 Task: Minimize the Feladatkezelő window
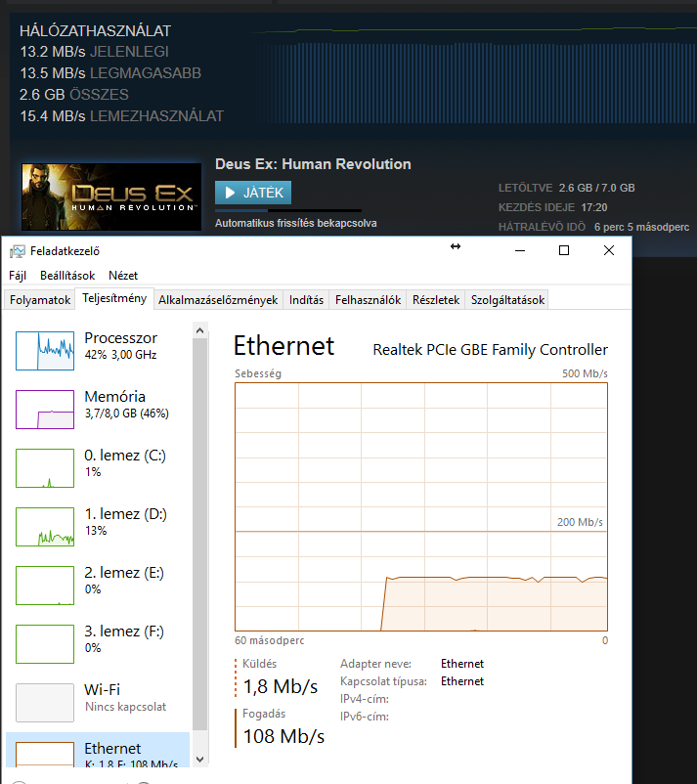point(520,250)
